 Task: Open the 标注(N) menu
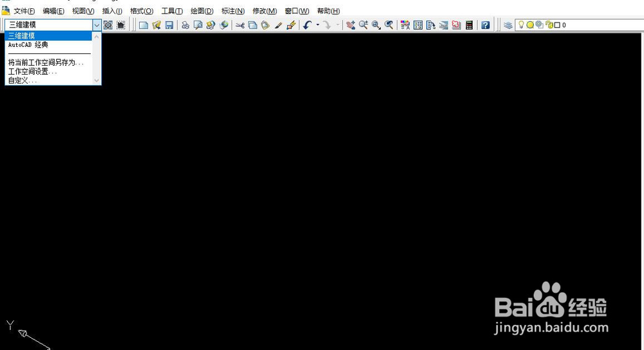pyautogui.click(x=233, y=11)
